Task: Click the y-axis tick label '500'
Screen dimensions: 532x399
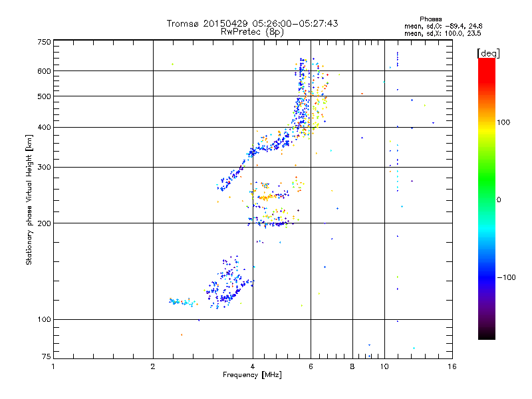Action: click(44, 96)
